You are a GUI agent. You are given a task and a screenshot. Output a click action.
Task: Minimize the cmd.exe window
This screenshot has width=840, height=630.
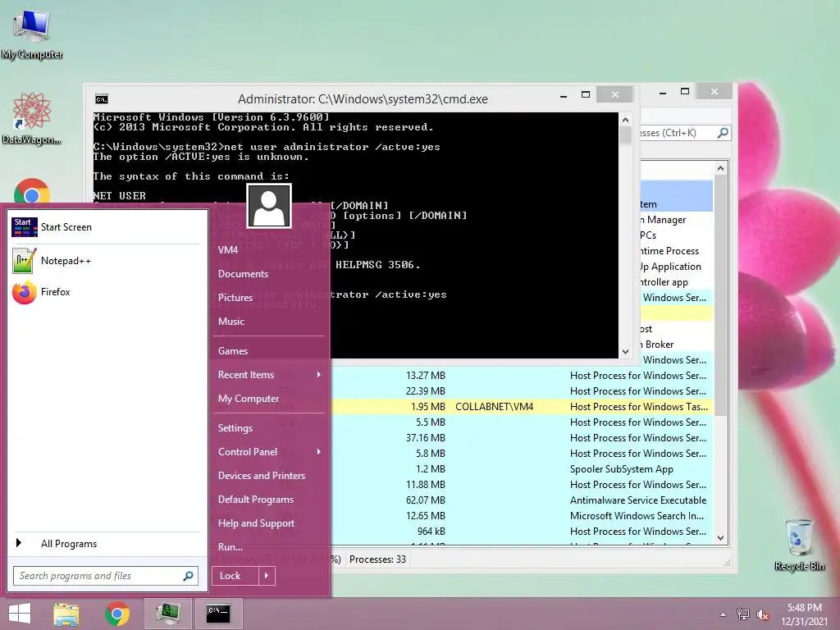[563, 96]
